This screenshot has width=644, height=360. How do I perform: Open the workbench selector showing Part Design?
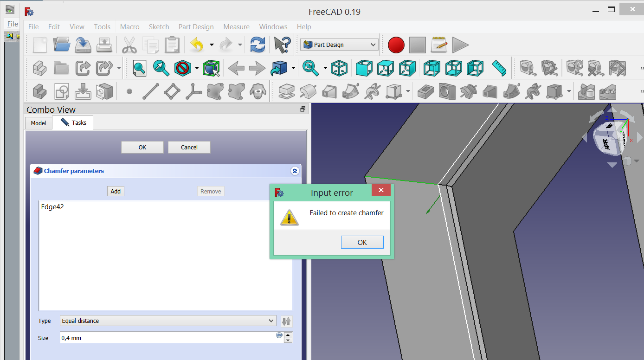pos(339,45)
